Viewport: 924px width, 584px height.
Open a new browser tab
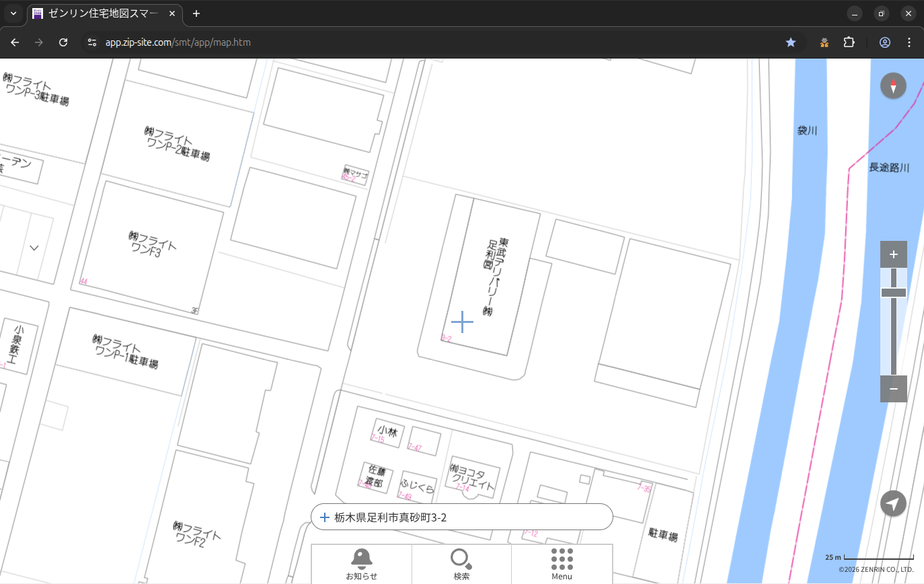[196, 13]
